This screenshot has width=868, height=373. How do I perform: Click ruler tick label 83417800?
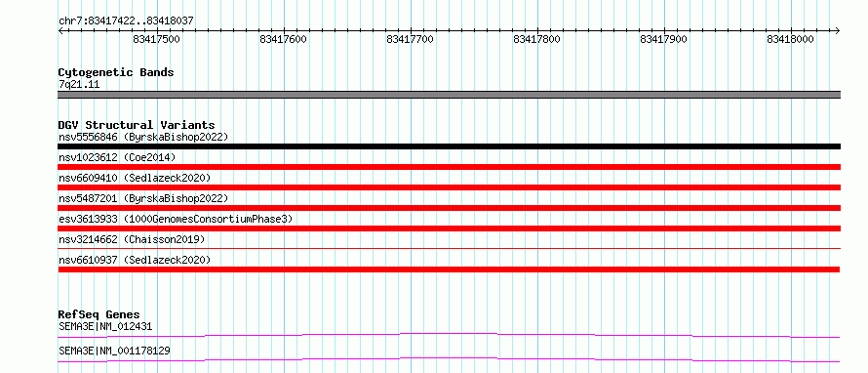click(x=537, y=39)
